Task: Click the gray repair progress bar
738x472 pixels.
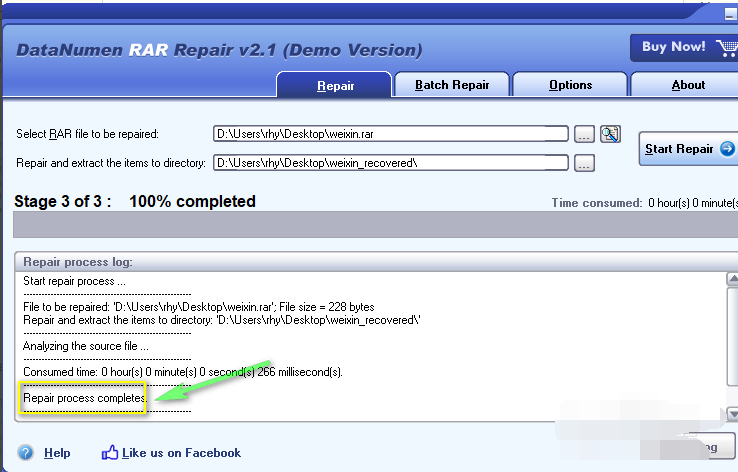Action: (x=370, y=225)
